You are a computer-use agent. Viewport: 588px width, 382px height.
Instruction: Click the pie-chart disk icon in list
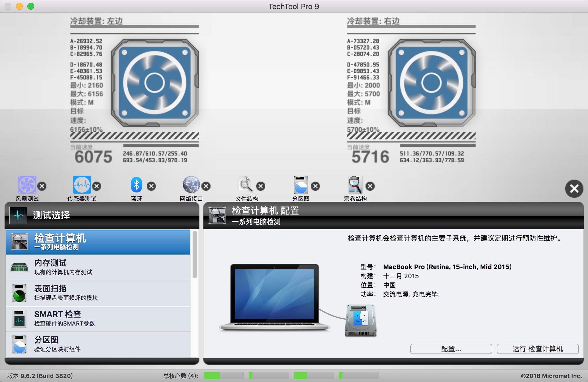tap(19, 344)
